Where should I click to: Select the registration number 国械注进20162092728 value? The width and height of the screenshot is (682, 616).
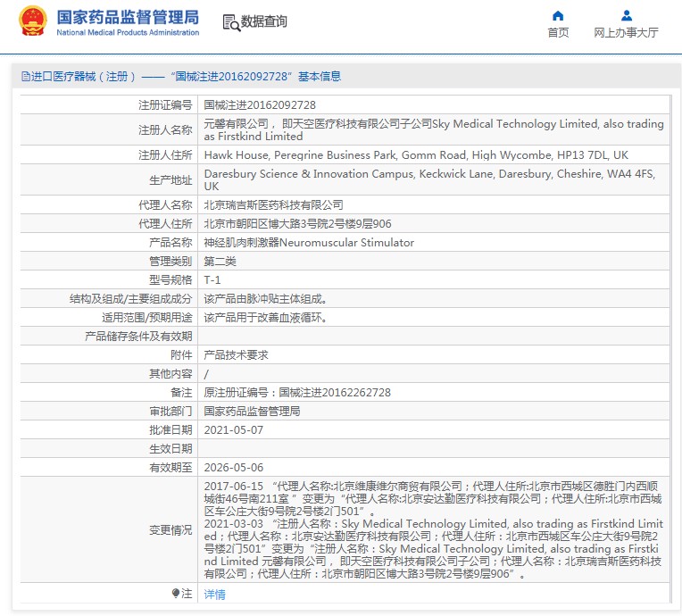point(260,104)
